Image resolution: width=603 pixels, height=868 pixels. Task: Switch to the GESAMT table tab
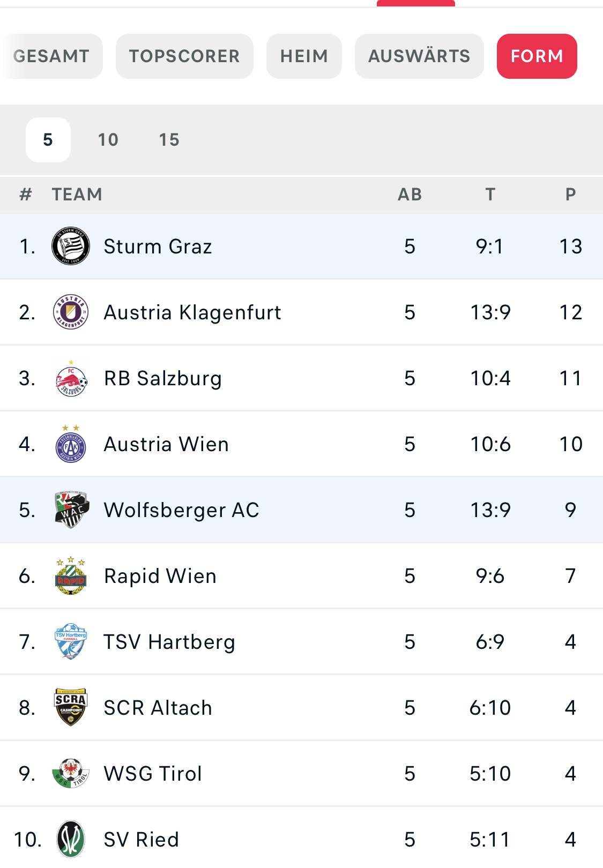click(x=51, y=56)
